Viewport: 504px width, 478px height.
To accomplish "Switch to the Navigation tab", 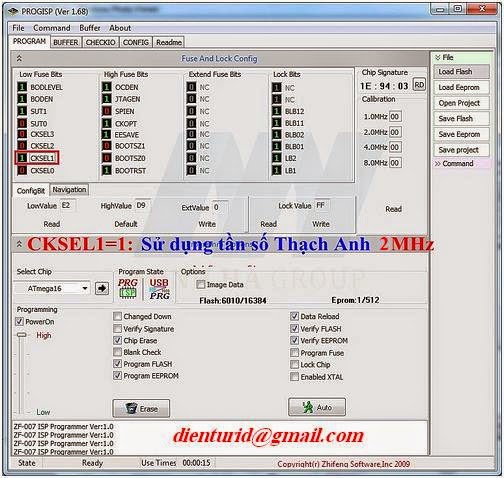I will coord(69,190).
